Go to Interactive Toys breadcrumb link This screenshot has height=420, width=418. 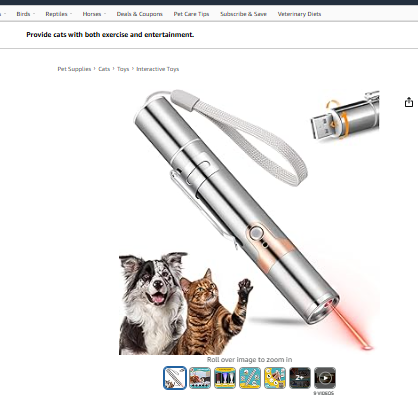(158, 69)
